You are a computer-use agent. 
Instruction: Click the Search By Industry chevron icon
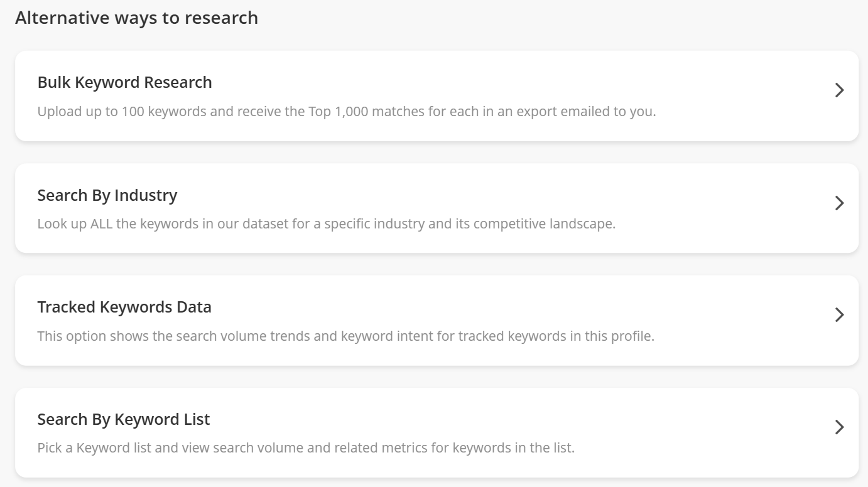pyautogui.click(x=839, y=203)
